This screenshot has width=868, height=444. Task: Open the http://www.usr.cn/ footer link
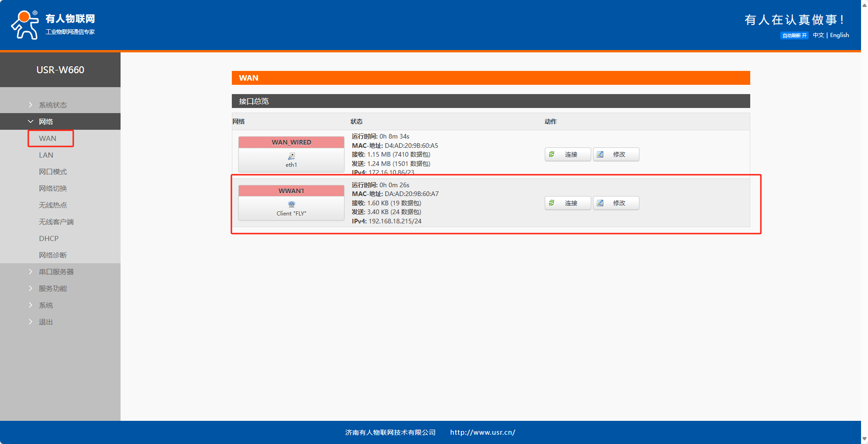pos(483,432)
